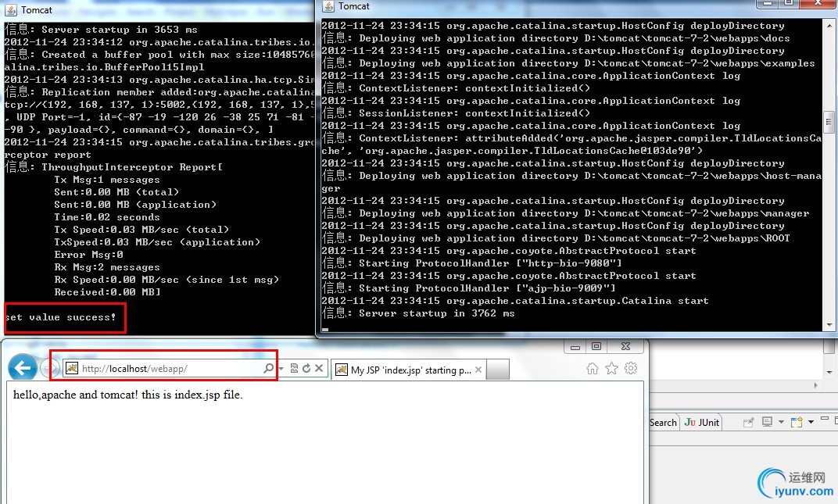Click the display selected console monitor icon
Viewport: 838px width, 504px height.
point(767,422)
